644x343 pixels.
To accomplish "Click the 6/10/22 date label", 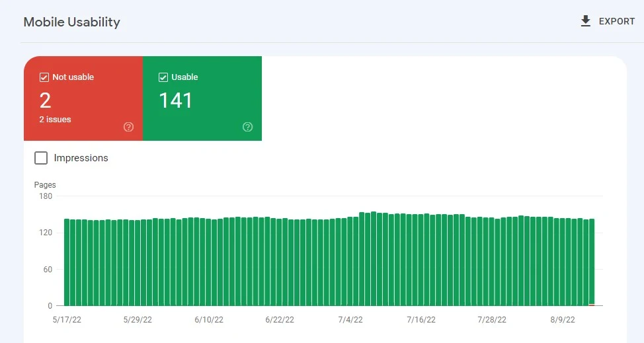I will pyautogui.click(x=209, y=320).
